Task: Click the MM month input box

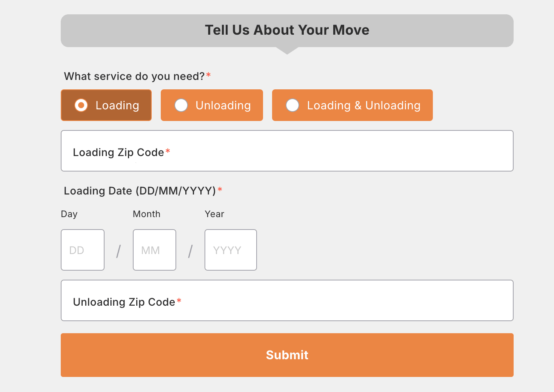Action: [154, 250]
